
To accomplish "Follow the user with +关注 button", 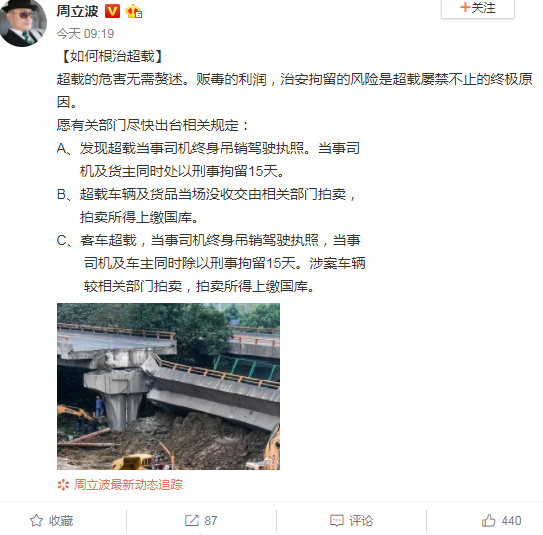I will point(478,8).
